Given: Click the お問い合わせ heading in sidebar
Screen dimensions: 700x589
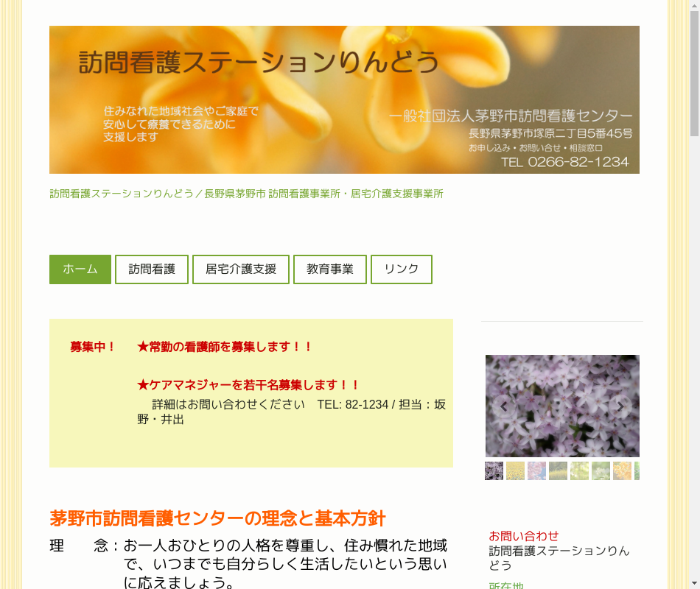Looking at the screenshot, I should click(x=524, y=536).
